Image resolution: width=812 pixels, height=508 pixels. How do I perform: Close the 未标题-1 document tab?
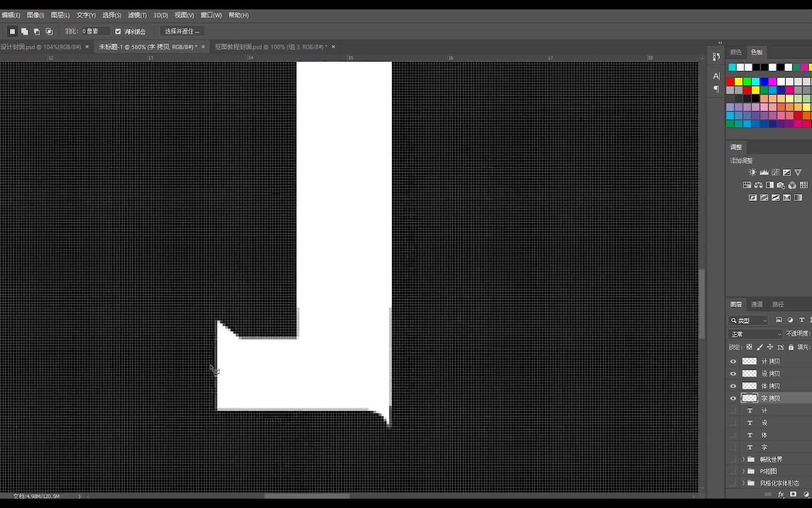(203, 47)
